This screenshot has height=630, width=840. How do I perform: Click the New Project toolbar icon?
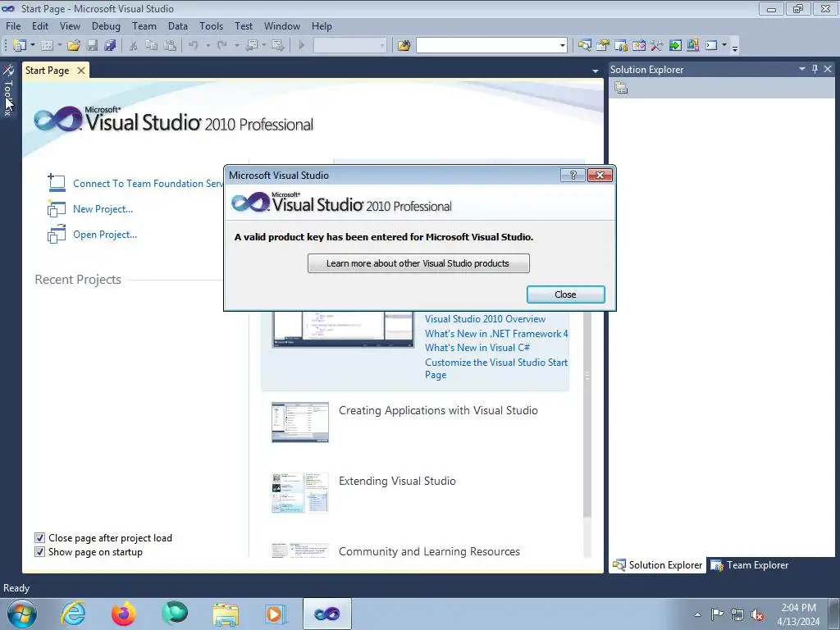point(20,46)
